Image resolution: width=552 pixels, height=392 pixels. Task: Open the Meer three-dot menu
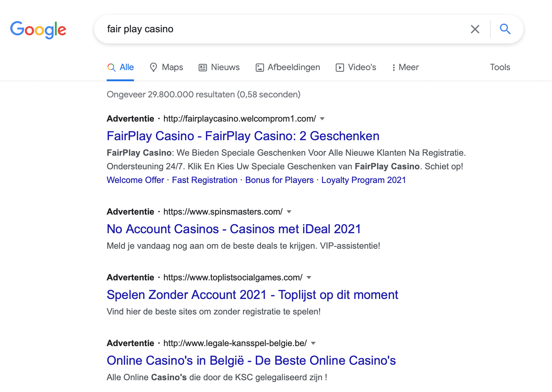(x=394, y=68)
